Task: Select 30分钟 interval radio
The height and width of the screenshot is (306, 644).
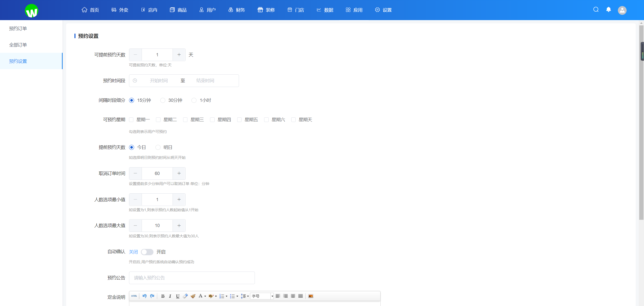Action: [163, 100]
